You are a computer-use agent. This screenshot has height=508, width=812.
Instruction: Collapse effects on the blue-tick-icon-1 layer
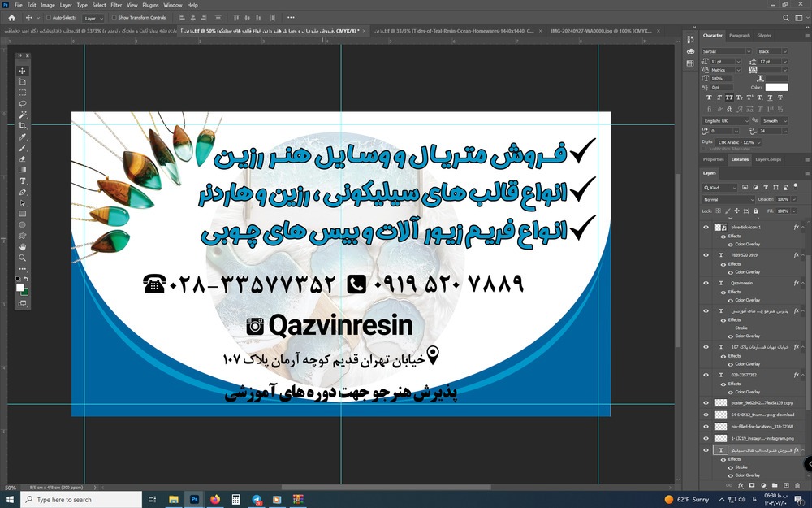coord(803,227)
